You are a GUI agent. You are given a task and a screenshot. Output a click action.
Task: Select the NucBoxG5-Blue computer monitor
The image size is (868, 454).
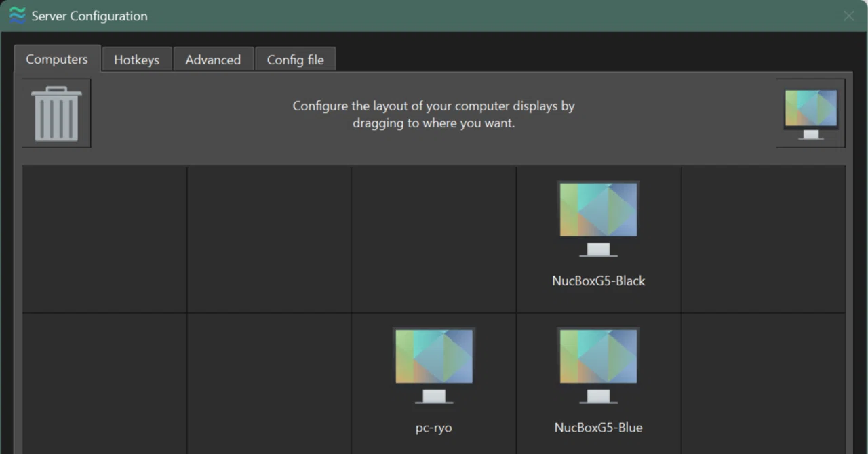click(x=598, y=365)
